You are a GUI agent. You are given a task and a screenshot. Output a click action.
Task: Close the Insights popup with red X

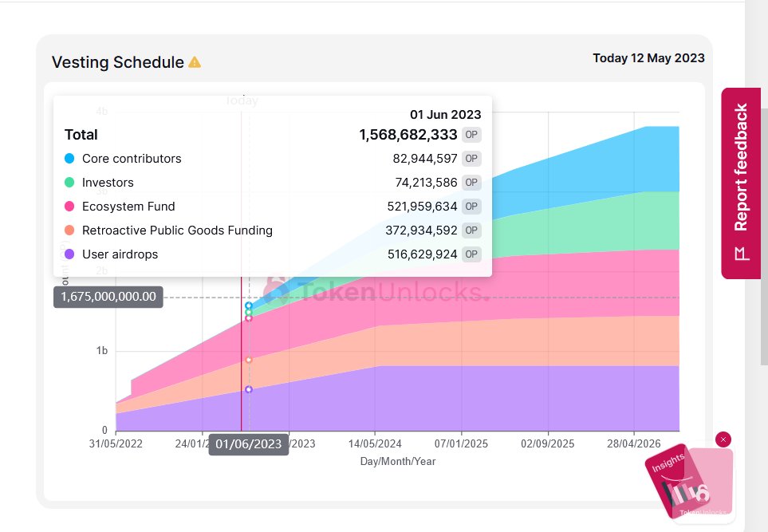[x=723, y=439]
